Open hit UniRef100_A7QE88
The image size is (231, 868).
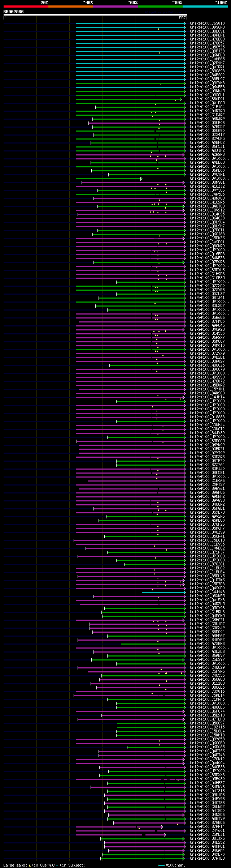[207, 39]
